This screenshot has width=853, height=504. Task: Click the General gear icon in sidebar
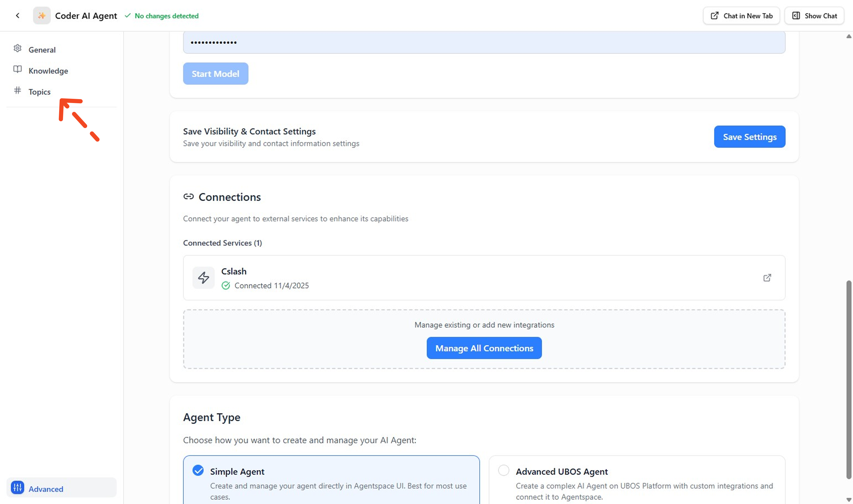coord(17,49)
